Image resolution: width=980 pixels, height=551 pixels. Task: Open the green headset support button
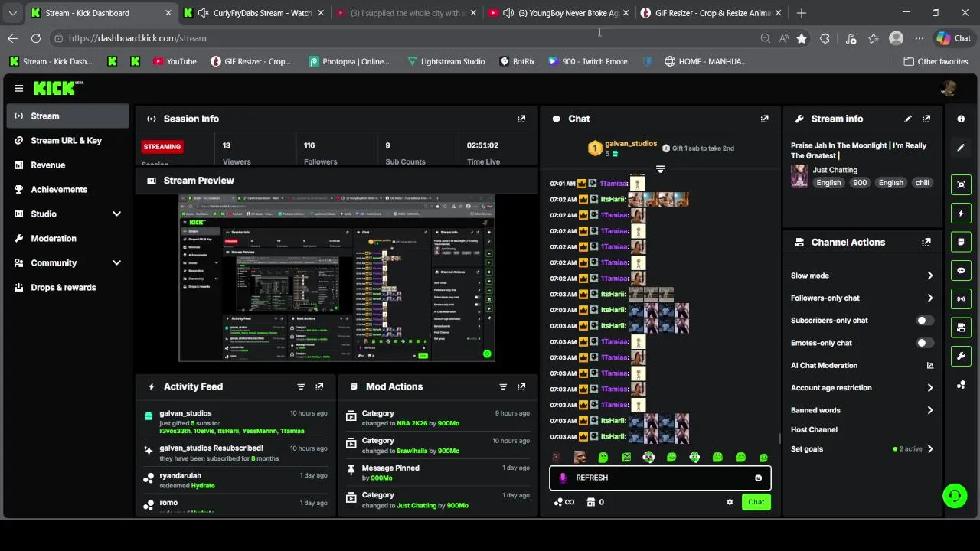point(955,496)
